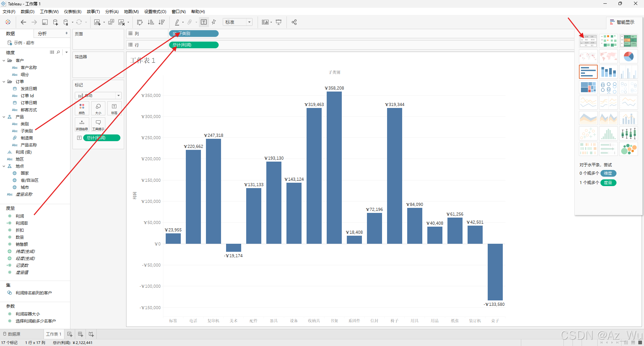Click 子类别 pill on Columns shelf
644x346 pixels.
point(194,34)
